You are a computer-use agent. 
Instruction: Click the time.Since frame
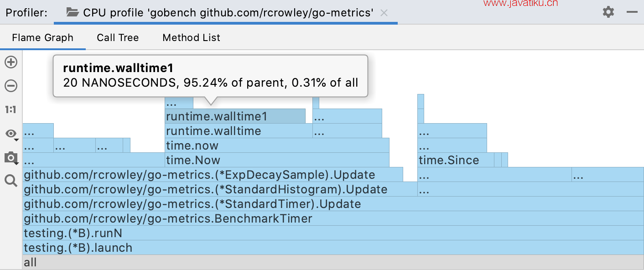point(456,160)
